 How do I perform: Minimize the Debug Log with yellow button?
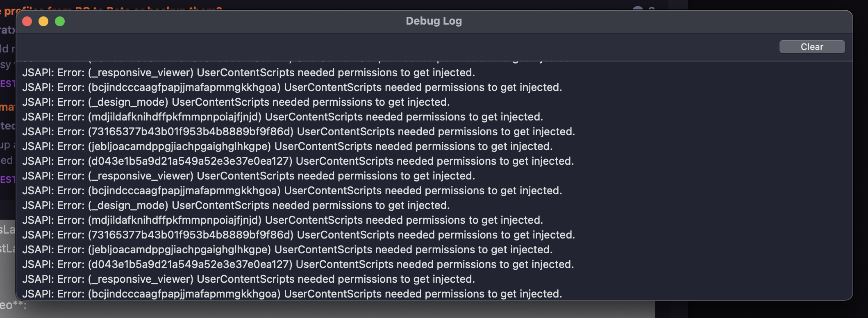click(43, 21)
